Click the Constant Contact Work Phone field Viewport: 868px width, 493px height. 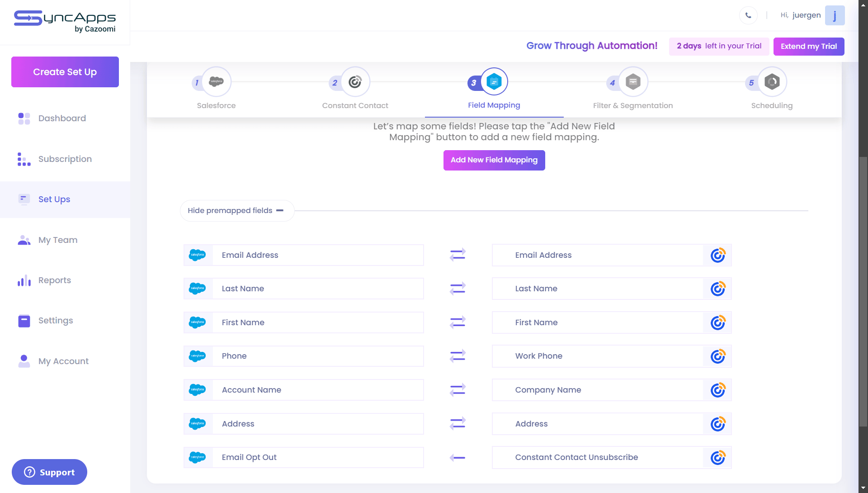click(612, 356)
